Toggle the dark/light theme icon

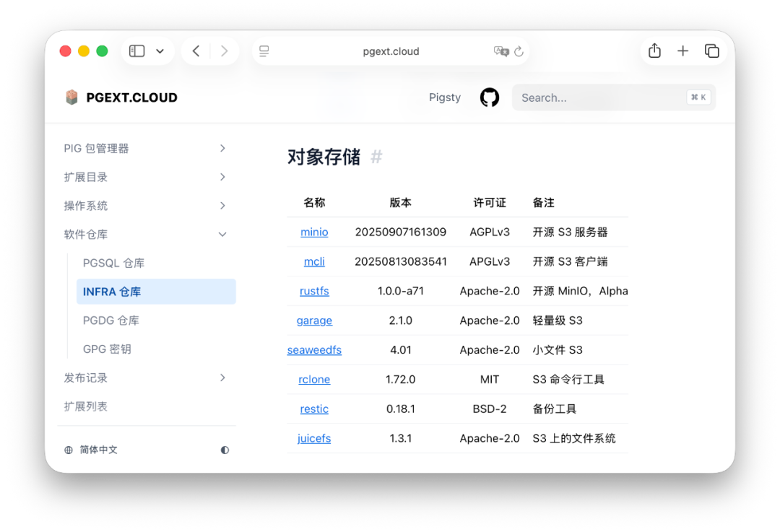click(225, 450)
